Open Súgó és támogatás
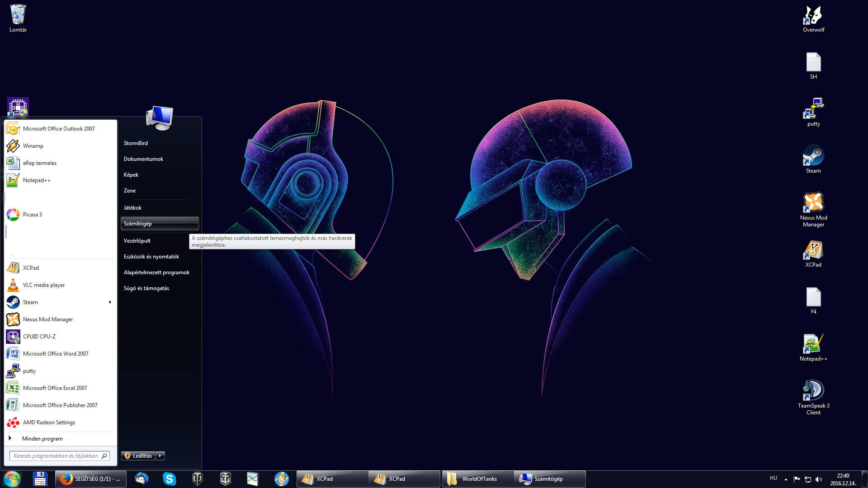The height and width of the screenshot is (488, 868). pos(160,288)
